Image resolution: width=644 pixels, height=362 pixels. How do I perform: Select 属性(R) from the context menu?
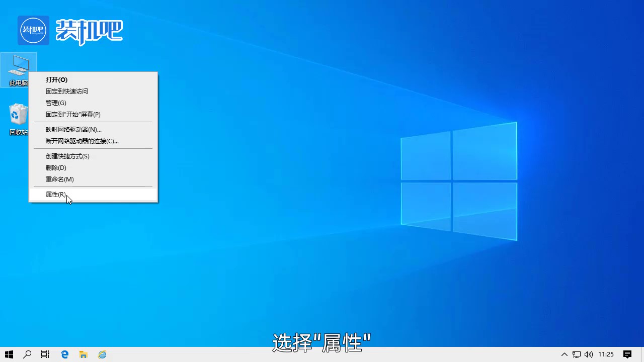point(55,195)
